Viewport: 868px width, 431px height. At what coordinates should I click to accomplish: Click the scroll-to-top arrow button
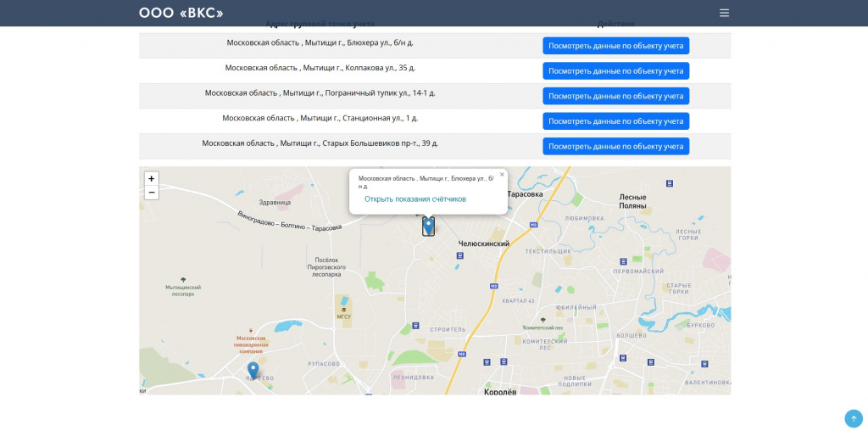click(854, 418)
